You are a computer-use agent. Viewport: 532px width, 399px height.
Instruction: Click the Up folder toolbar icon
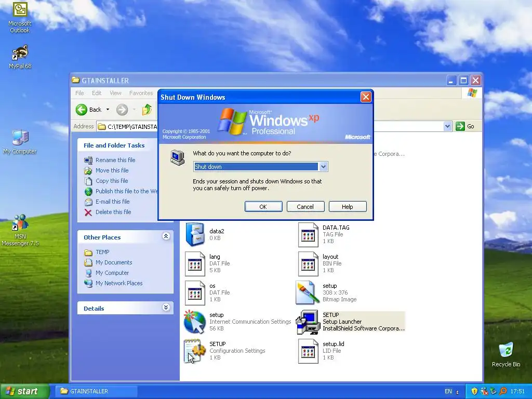tap(147, 110)
